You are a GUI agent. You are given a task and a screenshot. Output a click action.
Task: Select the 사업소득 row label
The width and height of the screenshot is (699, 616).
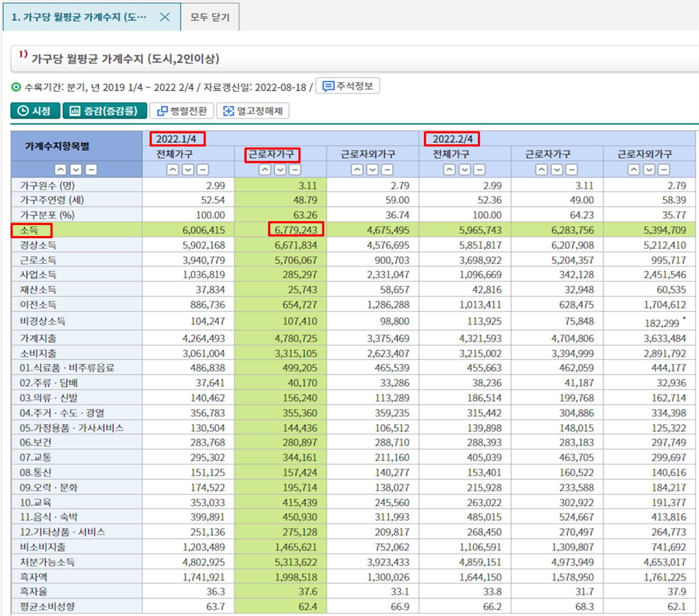click(38, 275)
